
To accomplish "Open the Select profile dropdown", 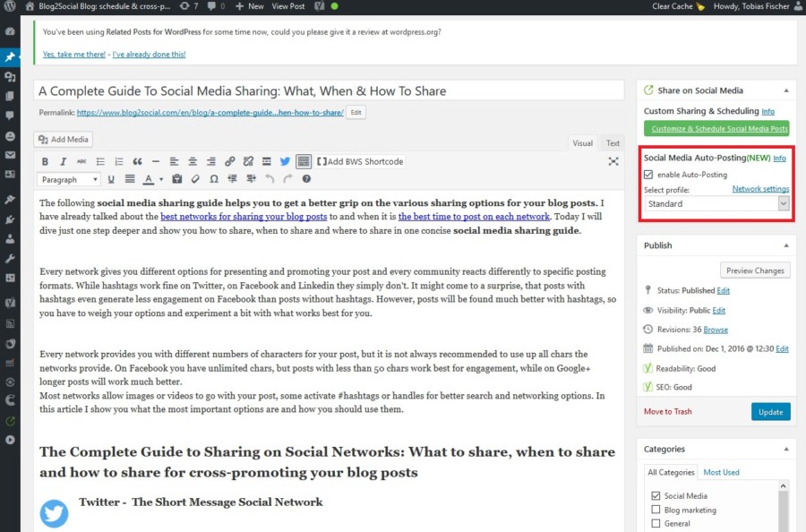I will (716, 203).
